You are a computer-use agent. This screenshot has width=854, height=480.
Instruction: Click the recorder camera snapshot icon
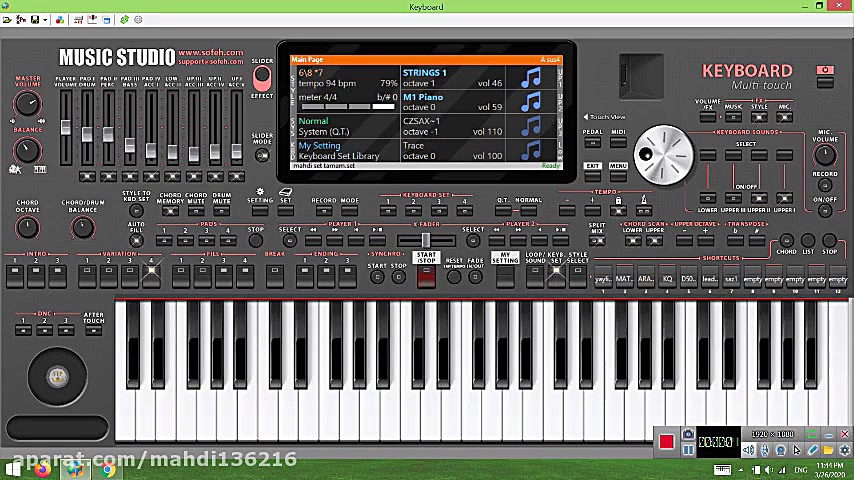click(x=688, y=434)
